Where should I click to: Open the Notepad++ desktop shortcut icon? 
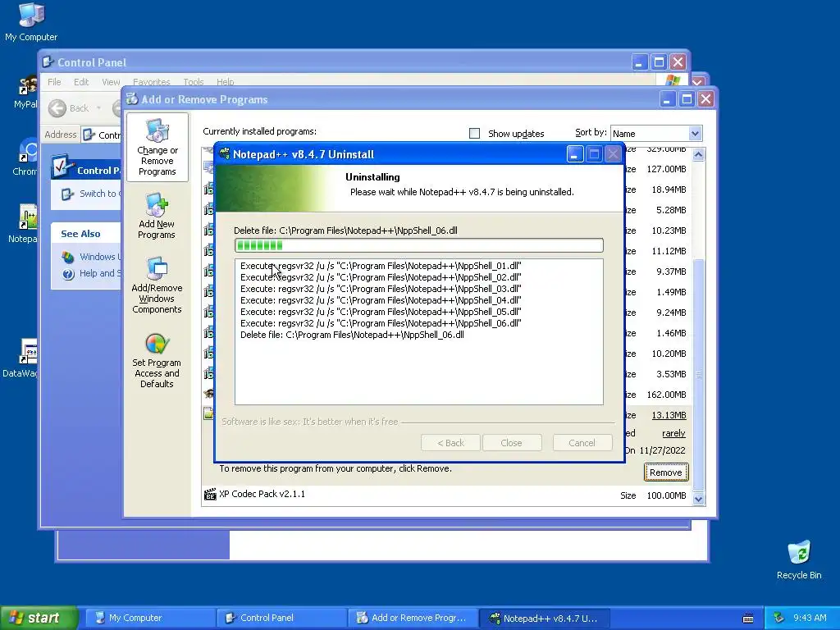(28, 217)
